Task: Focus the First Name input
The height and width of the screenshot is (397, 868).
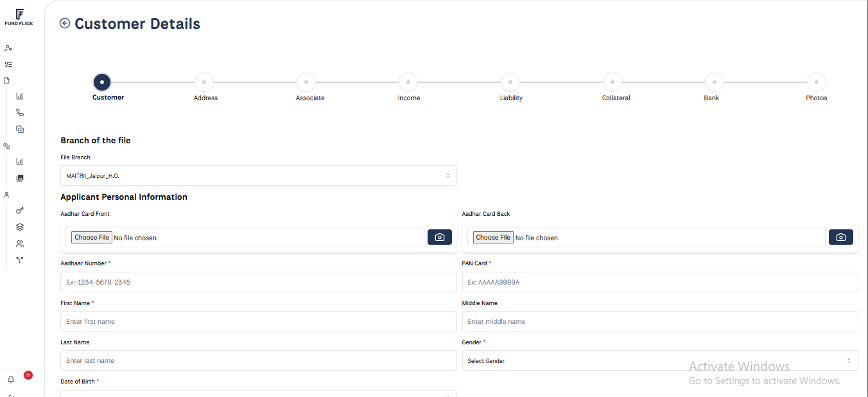Action: click(x=259, y=321)
